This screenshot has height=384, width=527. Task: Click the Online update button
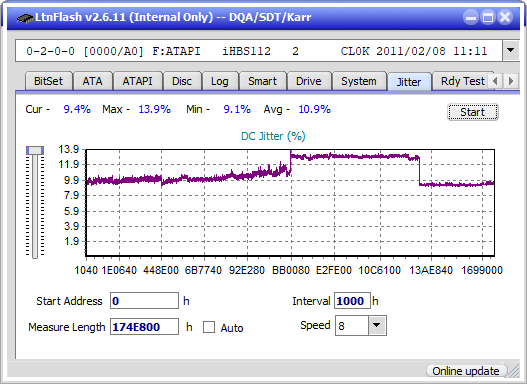pos(466,371)
